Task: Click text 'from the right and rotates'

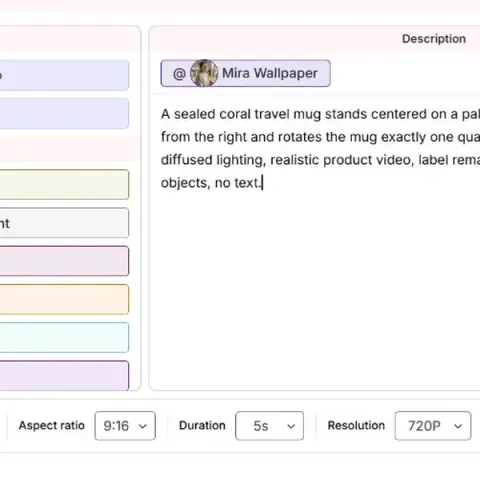Action: point(241,137)
